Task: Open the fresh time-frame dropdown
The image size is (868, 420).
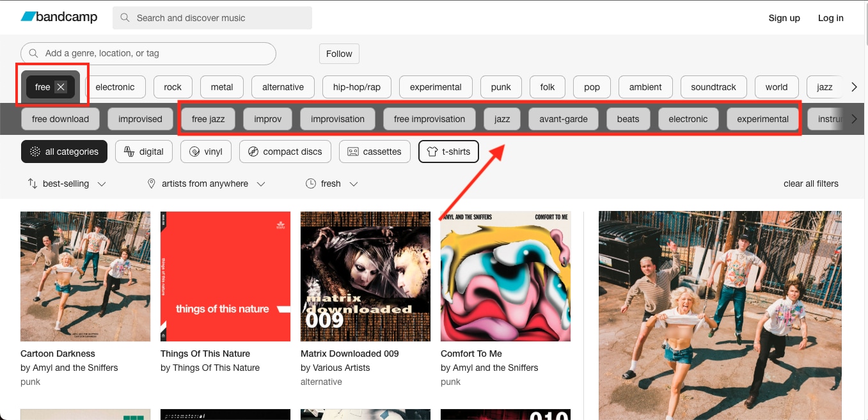Action: coord(331,183)
